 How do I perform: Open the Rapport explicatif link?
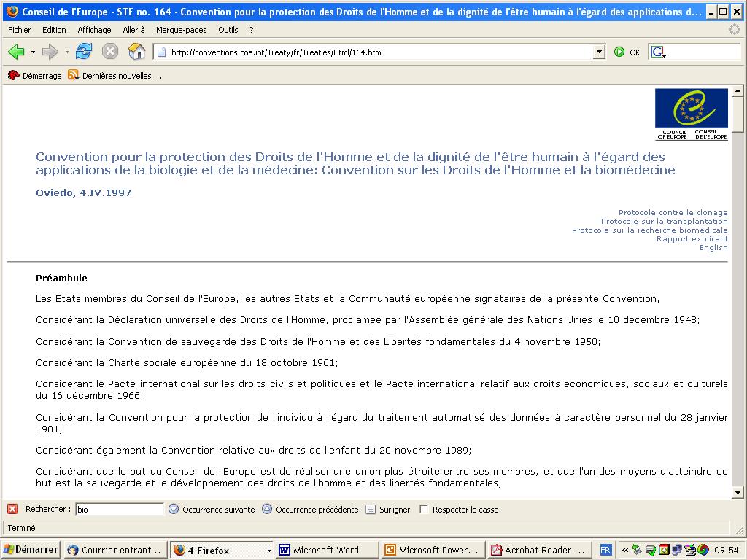(692, 238)
